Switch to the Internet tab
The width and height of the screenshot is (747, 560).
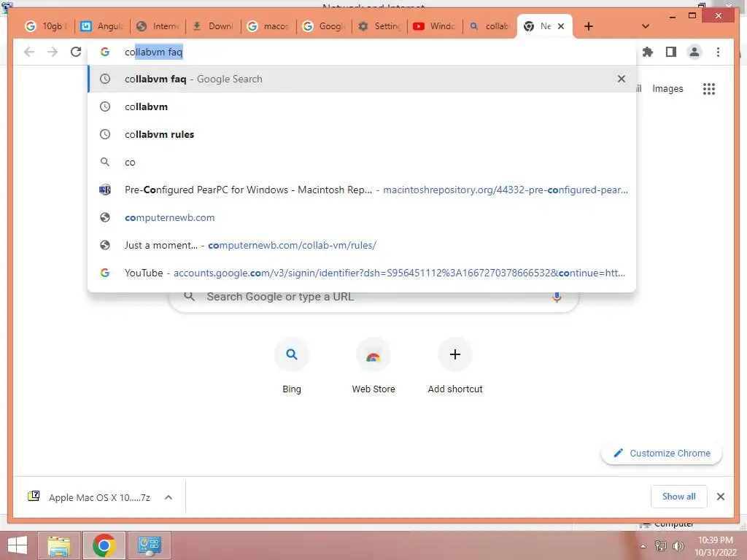point(158,26)
